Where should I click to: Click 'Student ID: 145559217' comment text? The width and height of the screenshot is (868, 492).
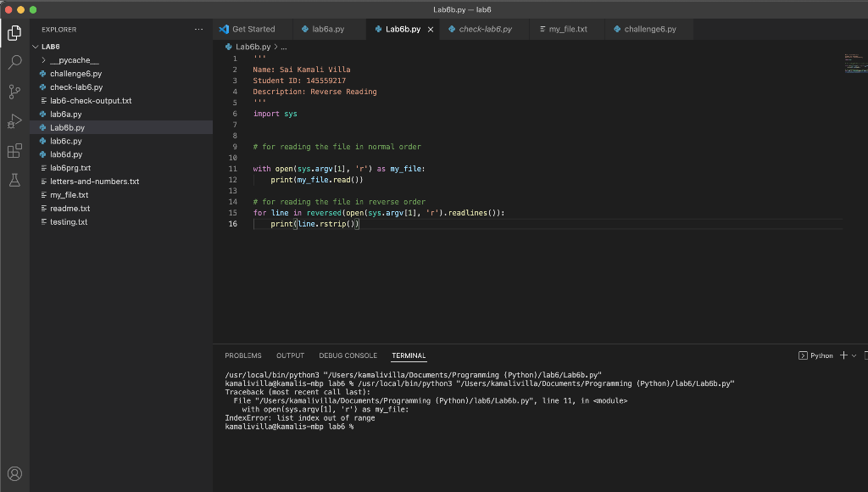click(x=299, y=81)
